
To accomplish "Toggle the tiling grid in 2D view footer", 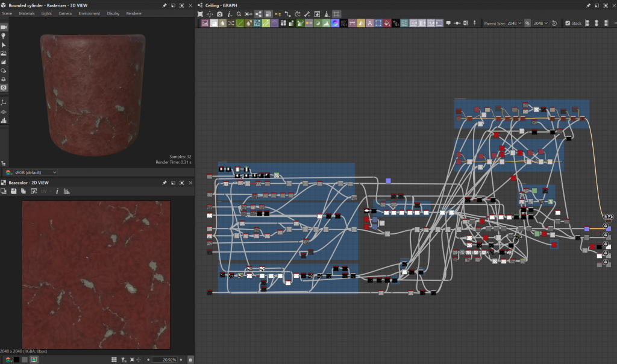I will pyautogui.click(x=114, y=360).
